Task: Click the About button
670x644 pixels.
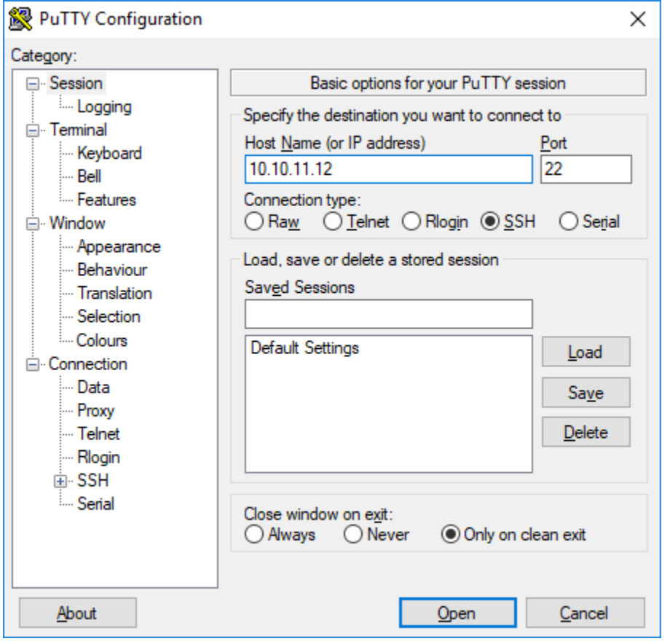Action: (x=77, y=613)
